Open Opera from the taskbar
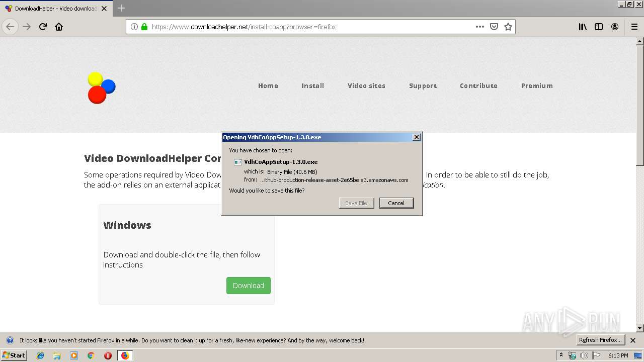 coord(108,355)
